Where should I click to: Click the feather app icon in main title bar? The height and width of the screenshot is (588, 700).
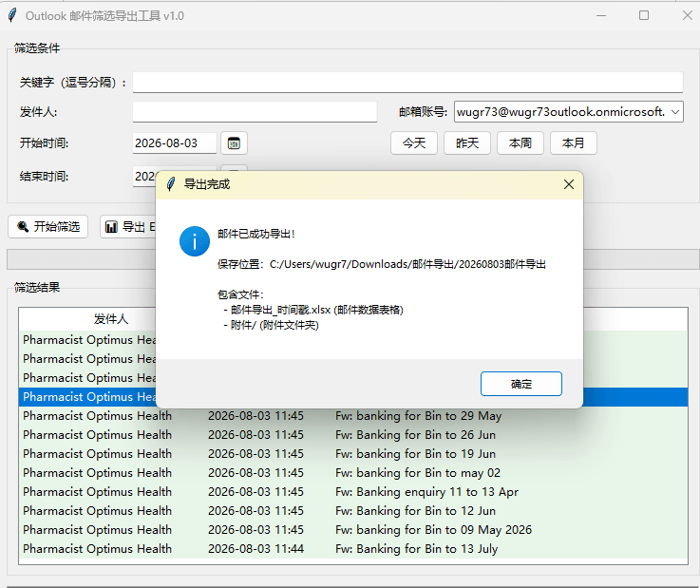12,15
